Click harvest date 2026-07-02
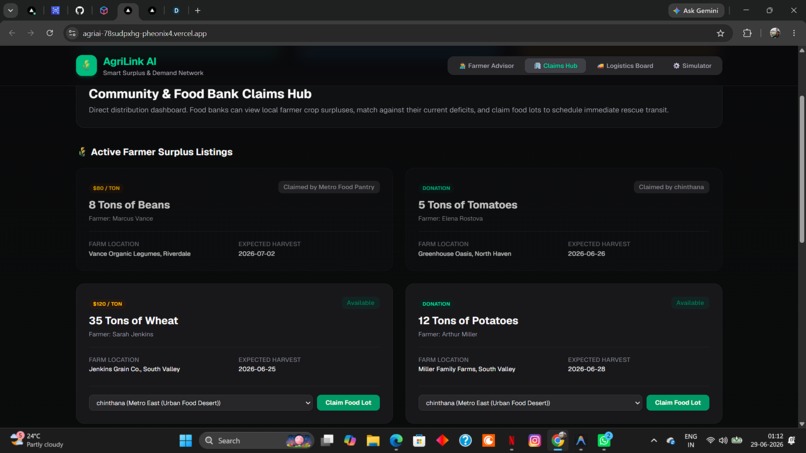 (257, 253)
